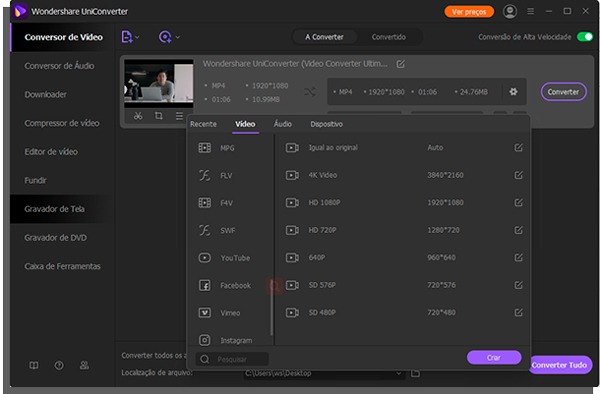Click the Converter Tudo button
This screenshot has height=394, width=600.
[x=560, y=365]
